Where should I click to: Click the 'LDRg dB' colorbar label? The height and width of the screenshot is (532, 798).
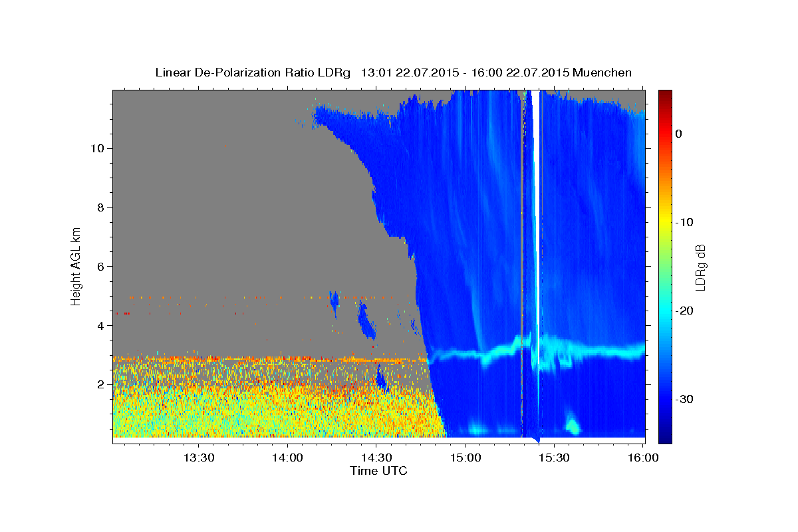point(700,266)
